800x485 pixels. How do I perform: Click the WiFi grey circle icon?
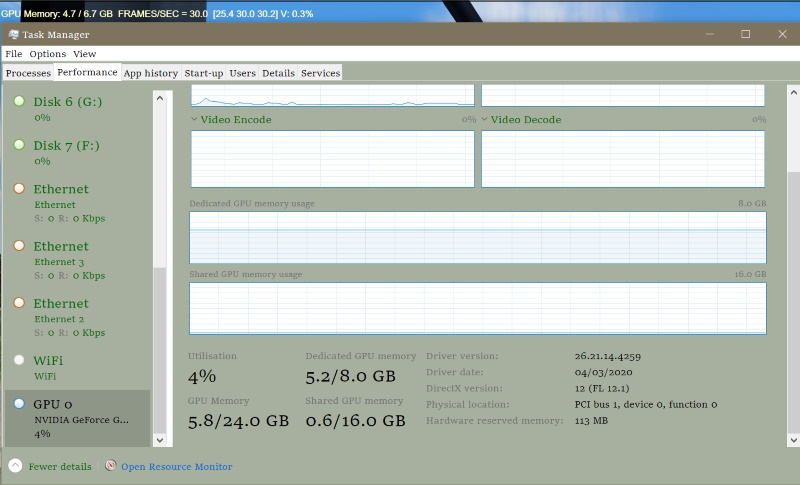tap(19, 360)
